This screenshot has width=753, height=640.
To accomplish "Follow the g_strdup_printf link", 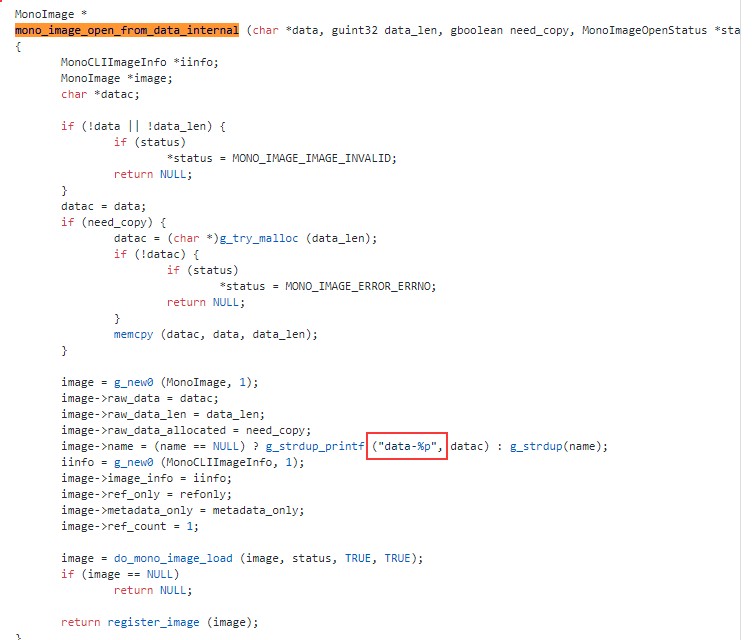I will (315, 447).
